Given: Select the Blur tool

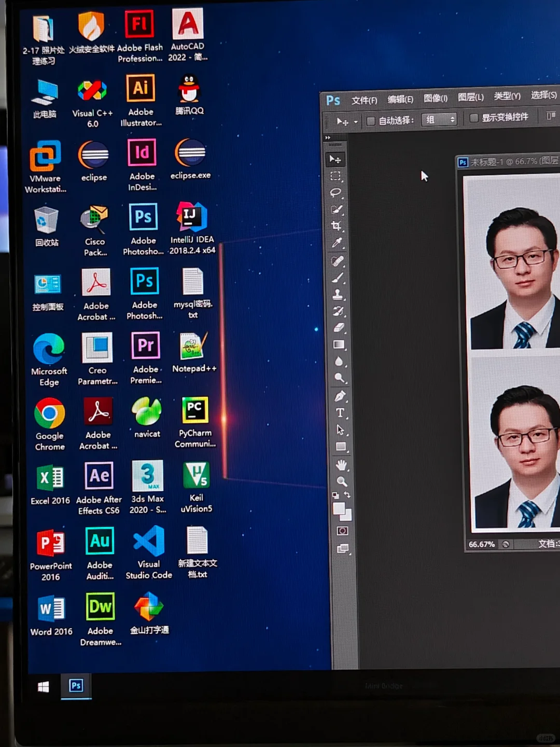Looking at the screenshot, I should point(339,362).
